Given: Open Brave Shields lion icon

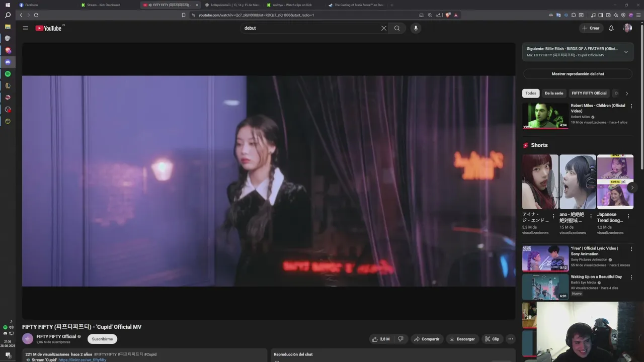Looking at the screenshot, I should click(448, 15).
